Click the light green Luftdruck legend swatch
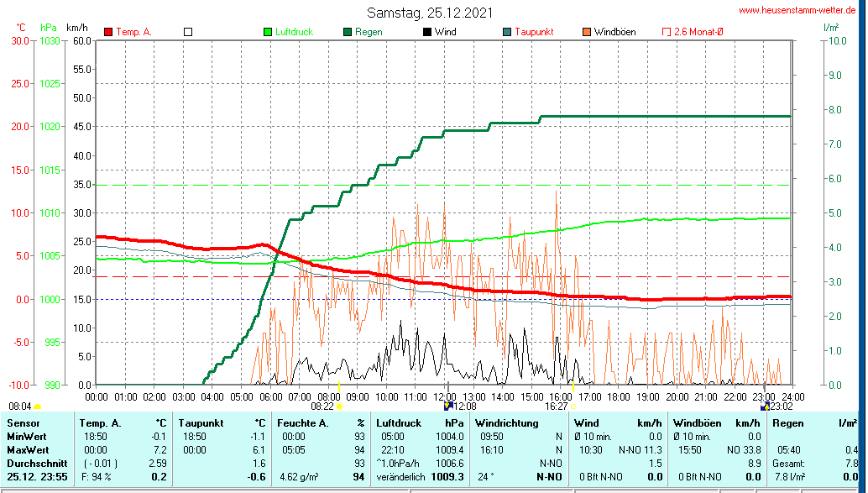 (x=268, y=32)
